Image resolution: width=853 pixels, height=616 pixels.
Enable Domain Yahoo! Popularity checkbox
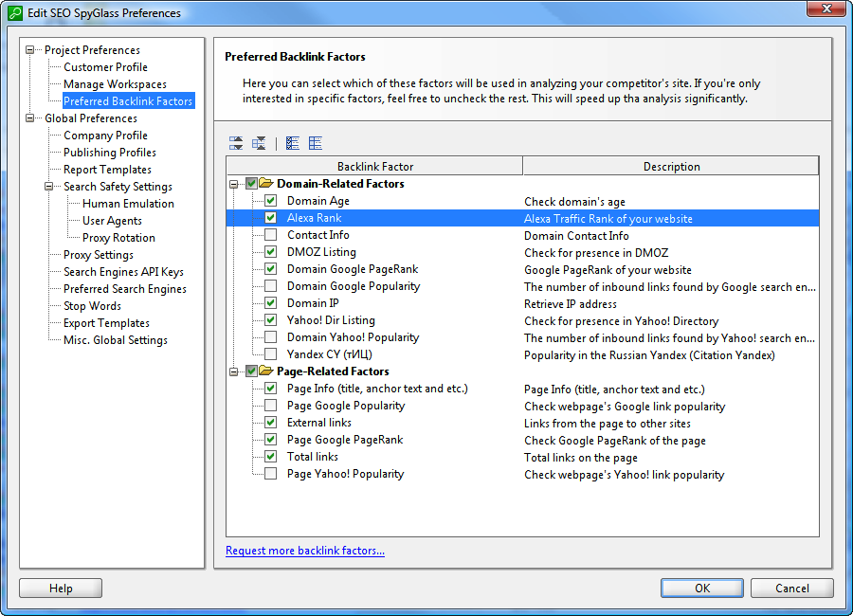[270, 336]
